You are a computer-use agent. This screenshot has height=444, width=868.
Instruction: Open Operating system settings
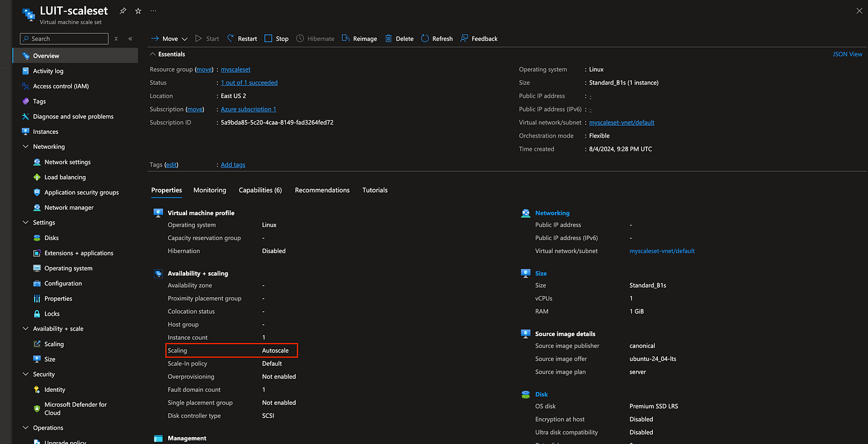(x=68, y=269)
